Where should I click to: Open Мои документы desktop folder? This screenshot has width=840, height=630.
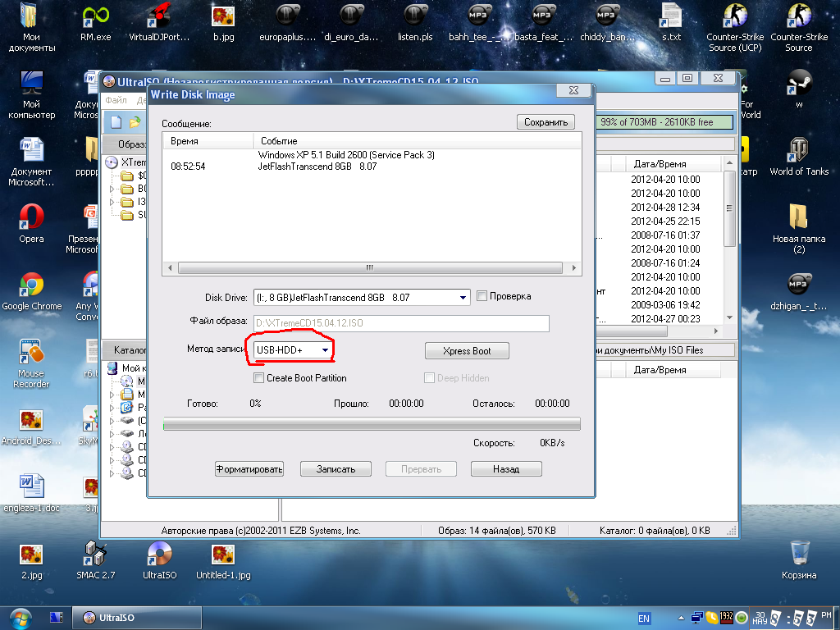point(32,27)
